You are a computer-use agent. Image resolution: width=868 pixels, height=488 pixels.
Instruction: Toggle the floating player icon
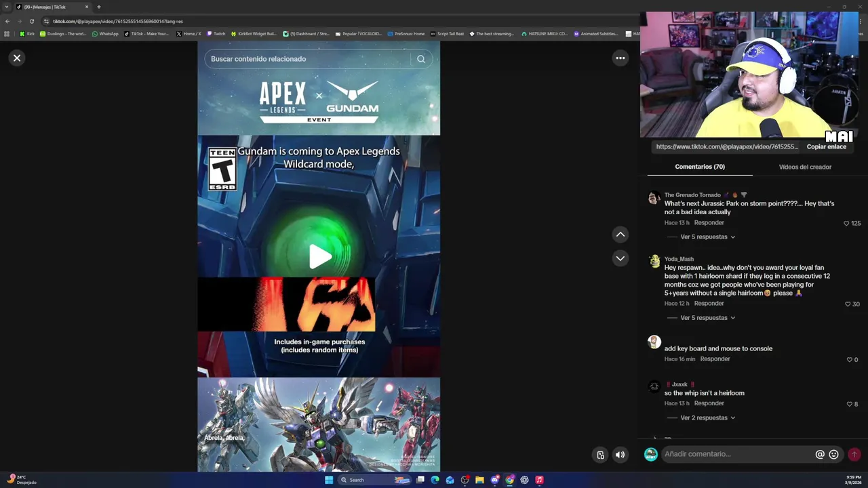coord(600,455)
